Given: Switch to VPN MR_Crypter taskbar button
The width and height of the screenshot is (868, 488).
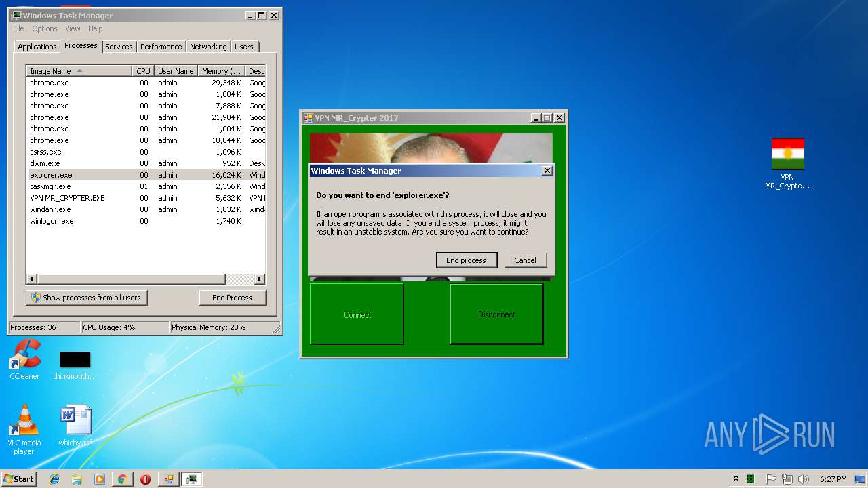Looking at the screenshot, I should (169, 479).
